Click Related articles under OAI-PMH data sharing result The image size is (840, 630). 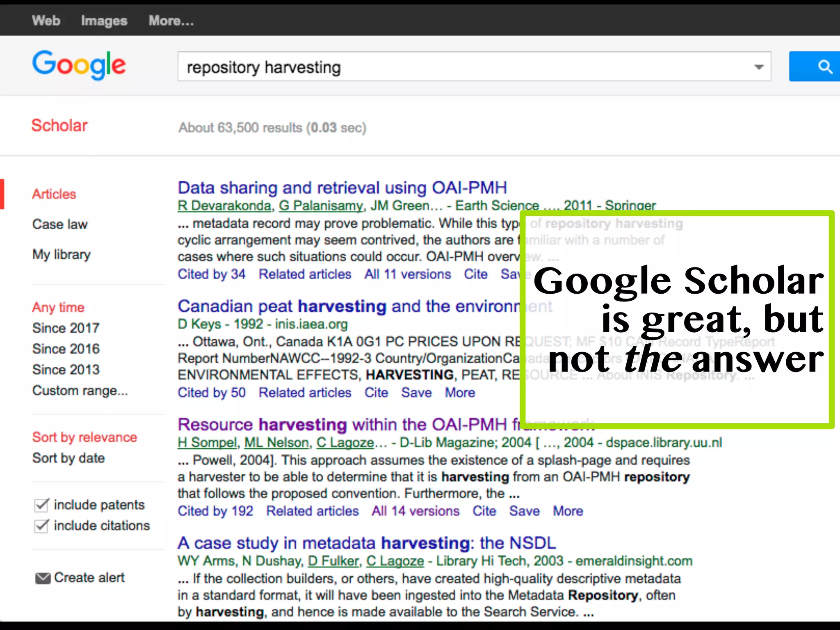(305, 274)
